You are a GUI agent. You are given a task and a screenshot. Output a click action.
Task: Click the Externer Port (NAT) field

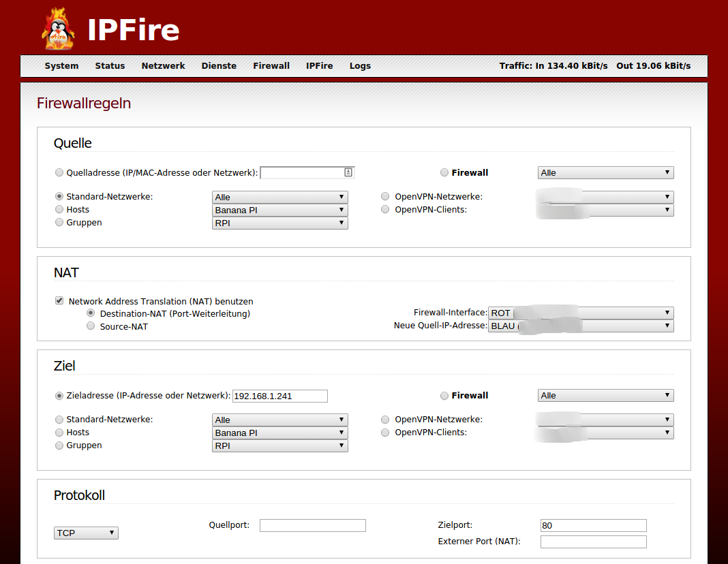593,542
